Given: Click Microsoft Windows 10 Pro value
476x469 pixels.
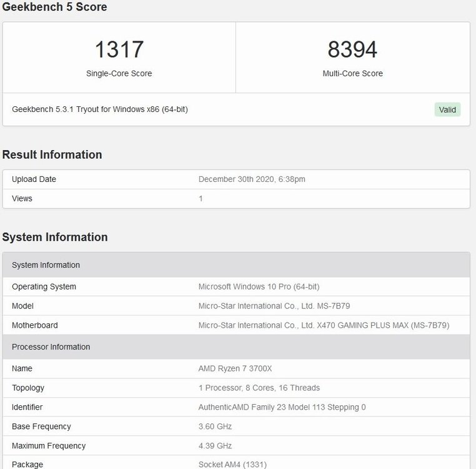Looking at the screenshot, I should point(259,287).
